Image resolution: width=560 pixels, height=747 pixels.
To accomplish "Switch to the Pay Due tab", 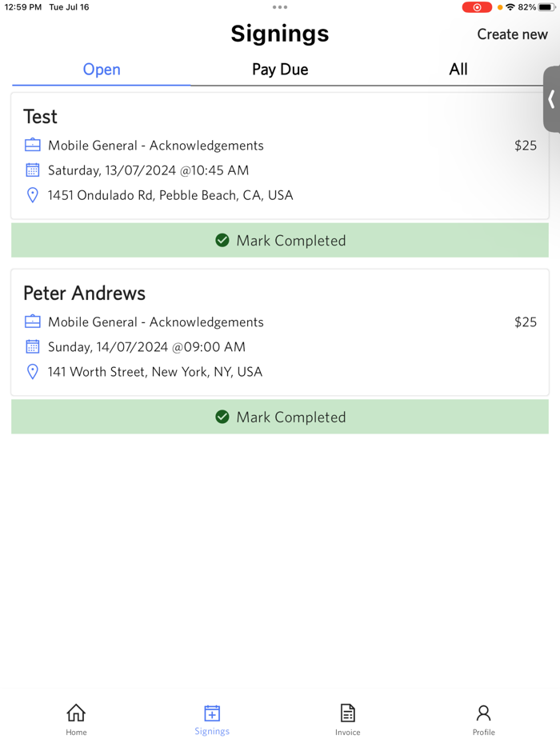I will coord(279,70).
